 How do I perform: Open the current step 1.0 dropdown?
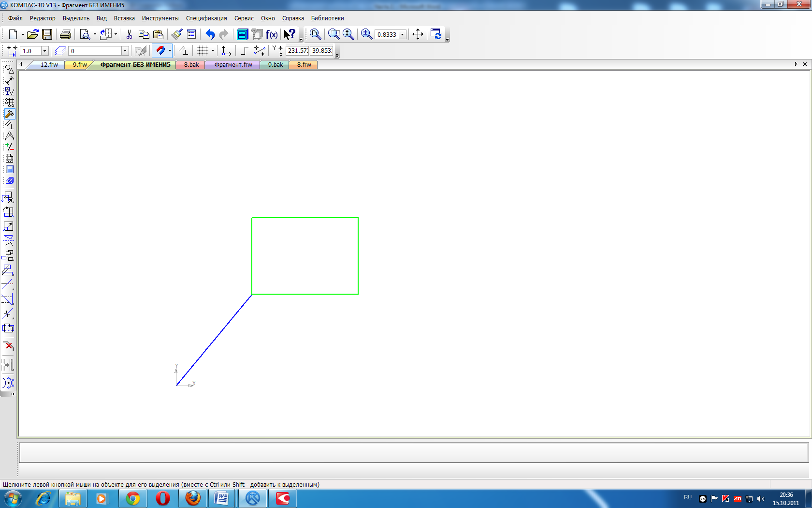[44, 51]
